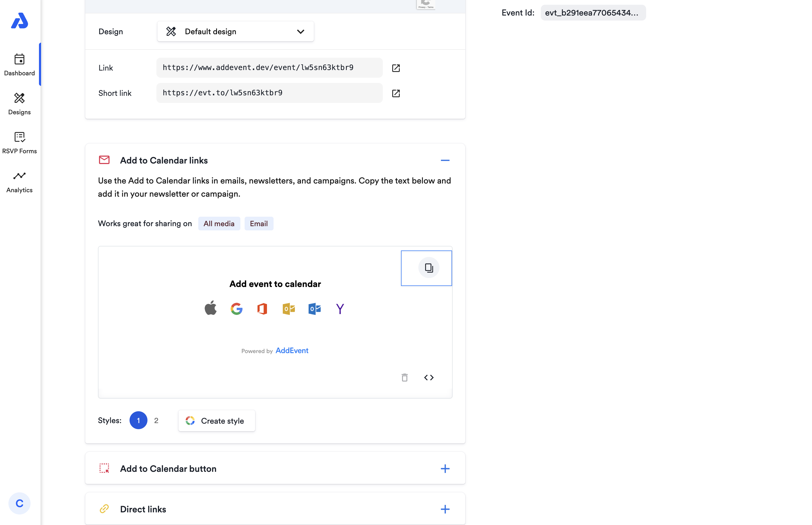Open the Short link external icon
This screenshot has width=812, height=525.
click(396, 93)
